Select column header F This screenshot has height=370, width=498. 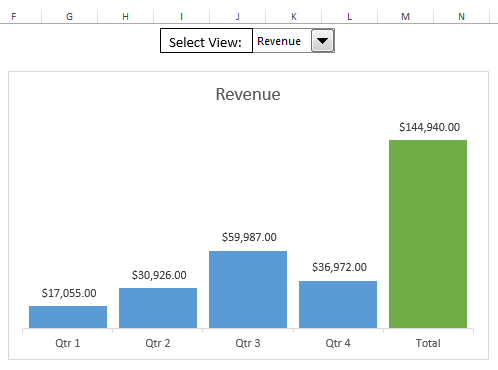click(x=14, y=16)
